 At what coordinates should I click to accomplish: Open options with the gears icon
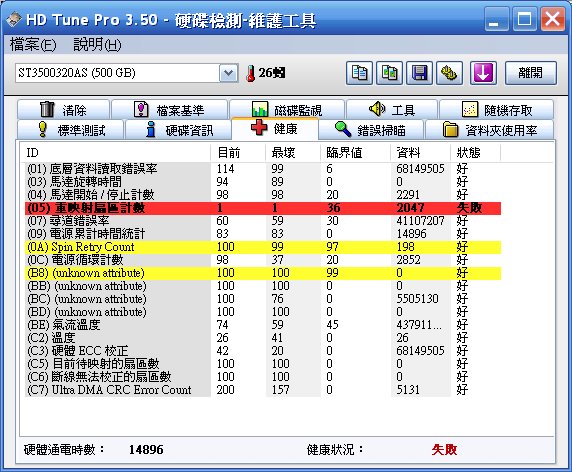[x=449, y=73]
